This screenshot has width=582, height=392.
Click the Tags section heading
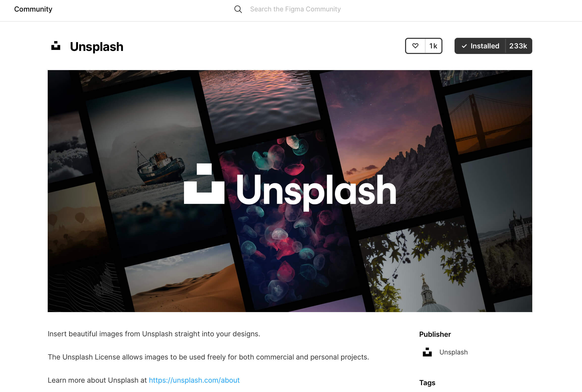[427, 383]
